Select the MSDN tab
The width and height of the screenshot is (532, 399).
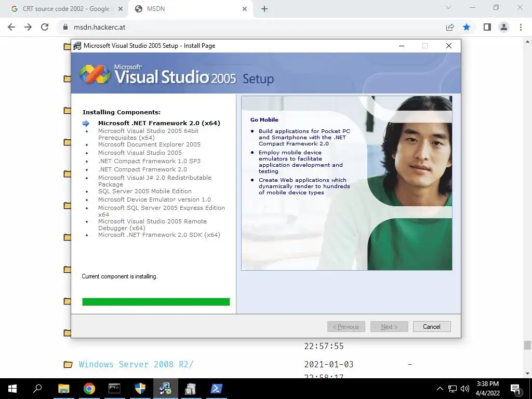tap(190, 9)
